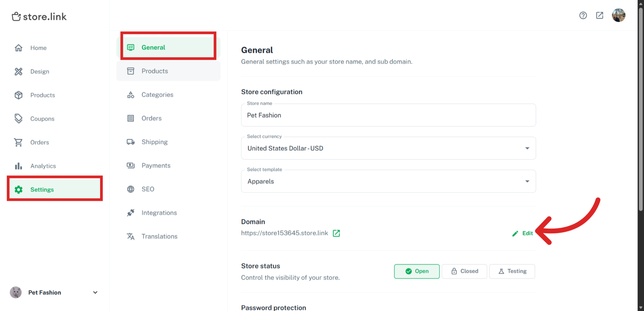This screenshot has height=311, width=644.
Task: Open Design from left sidebar
Action: click(x=39, y=71)
